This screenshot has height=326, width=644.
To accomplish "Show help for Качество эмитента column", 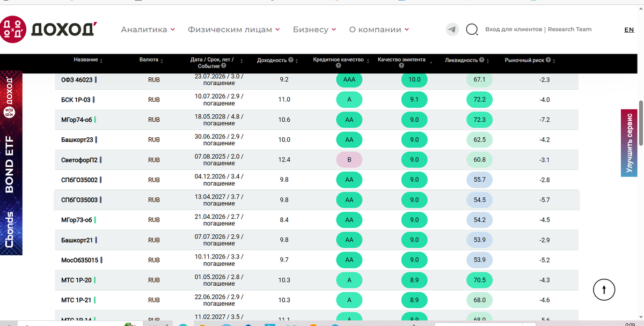I will [401, 66].
